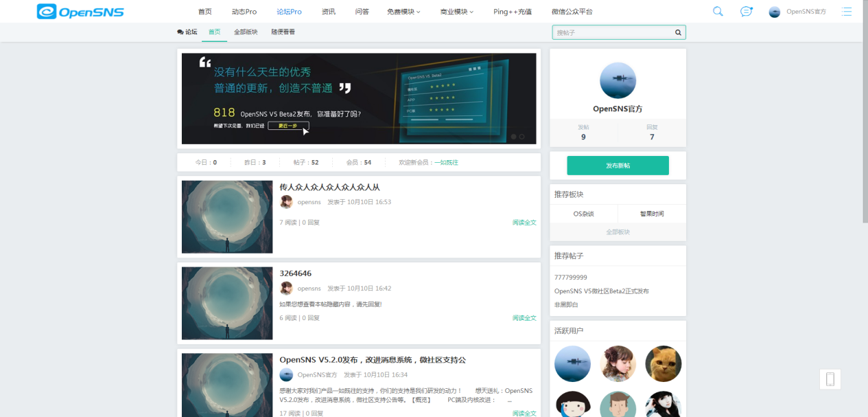Click 阅读全文 for the 3264646 post
Viewport: 868px width, 417px height.
[524, 318]
